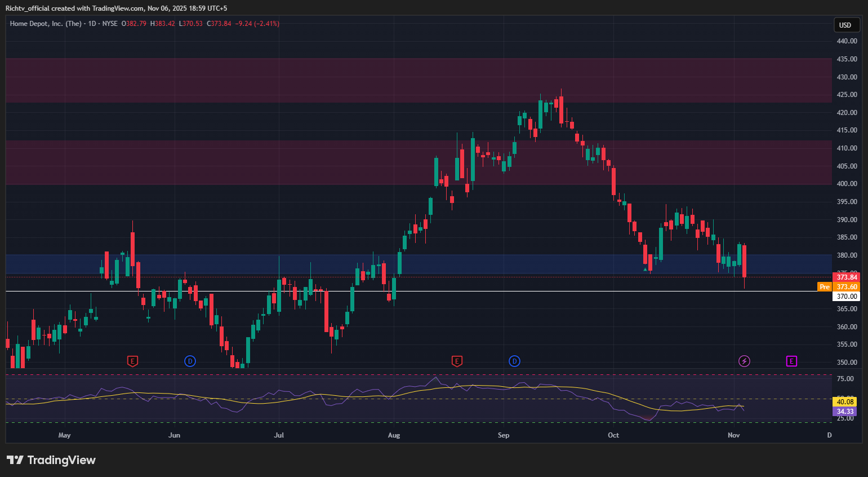Click the purple 34.33 RSI value label

(845, 412)
